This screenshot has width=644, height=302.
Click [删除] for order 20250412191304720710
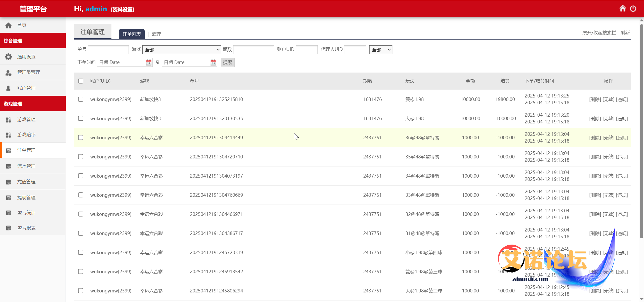tap(595, 157)
